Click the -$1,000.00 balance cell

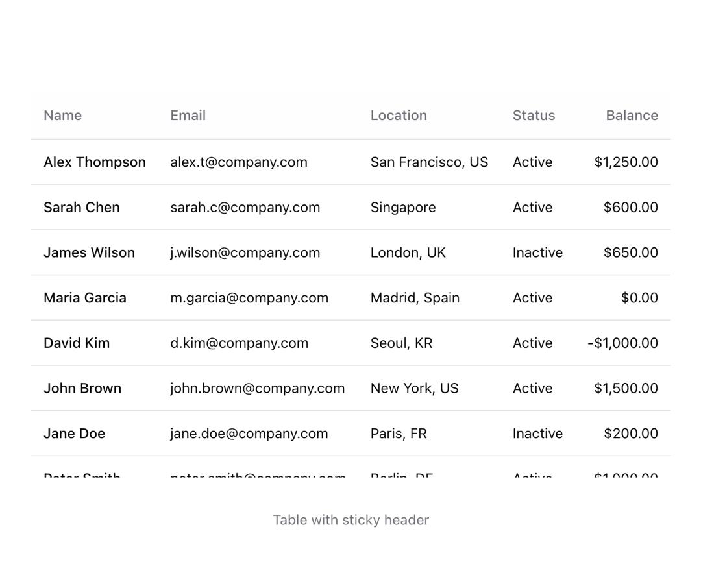pyautogui.click(x=622, y=343)
